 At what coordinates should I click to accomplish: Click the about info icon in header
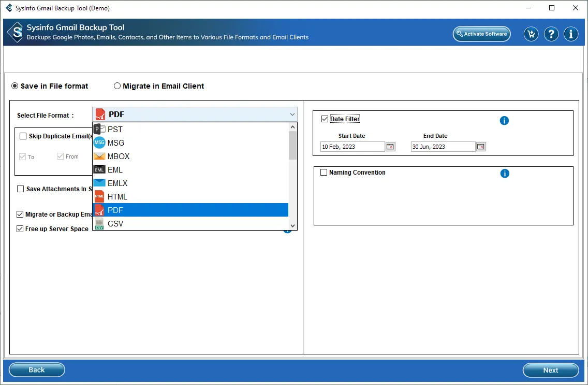pos(571,34)
